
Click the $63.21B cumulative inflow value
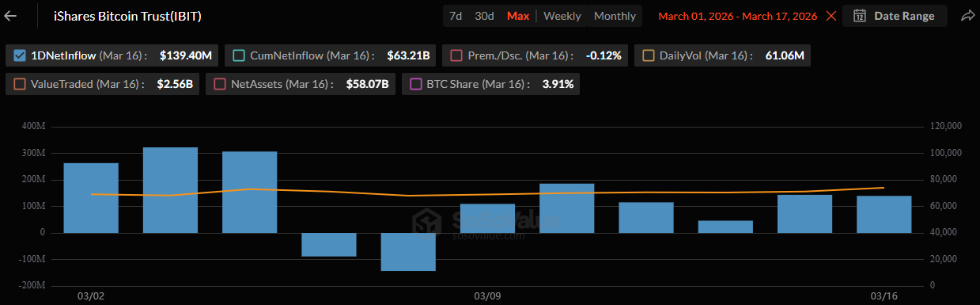pyautogui.click(x=408, y=55)
